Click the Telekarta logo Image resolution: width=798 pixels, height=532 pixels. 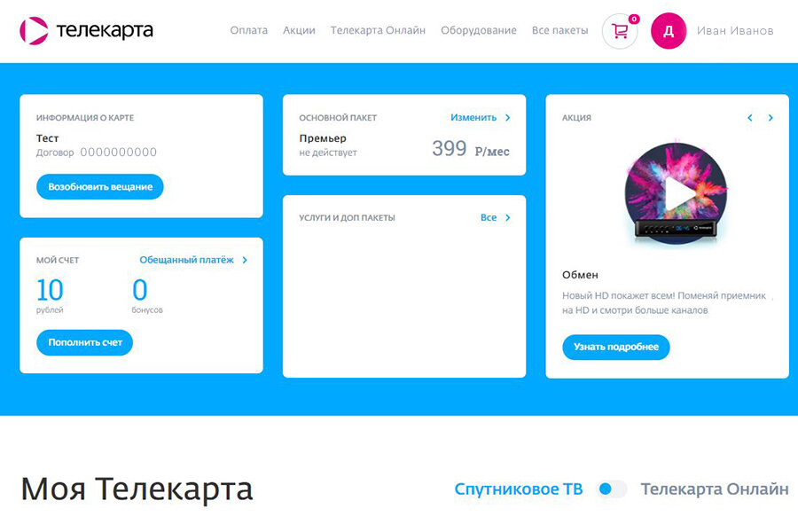86,30
